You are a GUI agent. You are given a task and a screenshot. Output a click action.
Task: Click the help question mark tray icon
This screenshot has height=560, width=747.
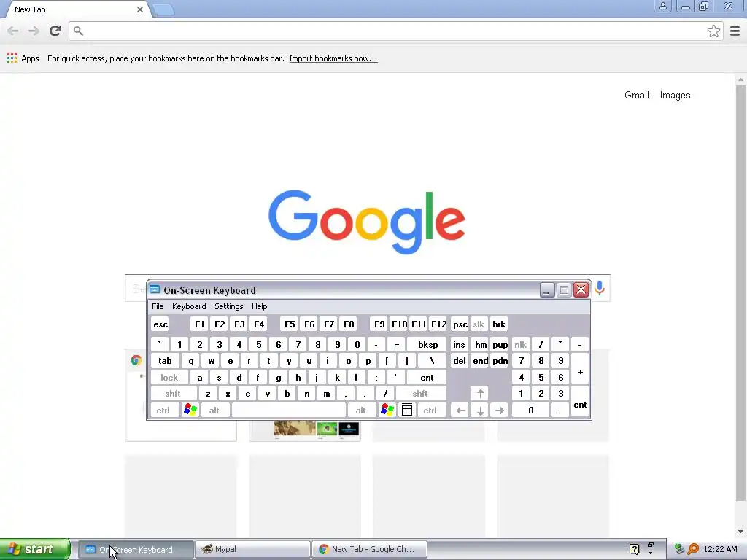pyautogui.click(x=634, y=549)
